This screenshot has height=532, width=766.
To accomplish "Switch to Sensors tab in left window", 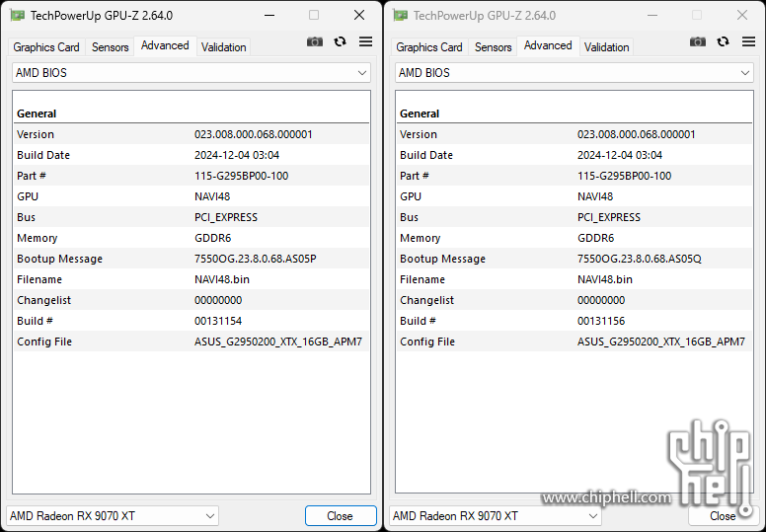I will point(110,47).
